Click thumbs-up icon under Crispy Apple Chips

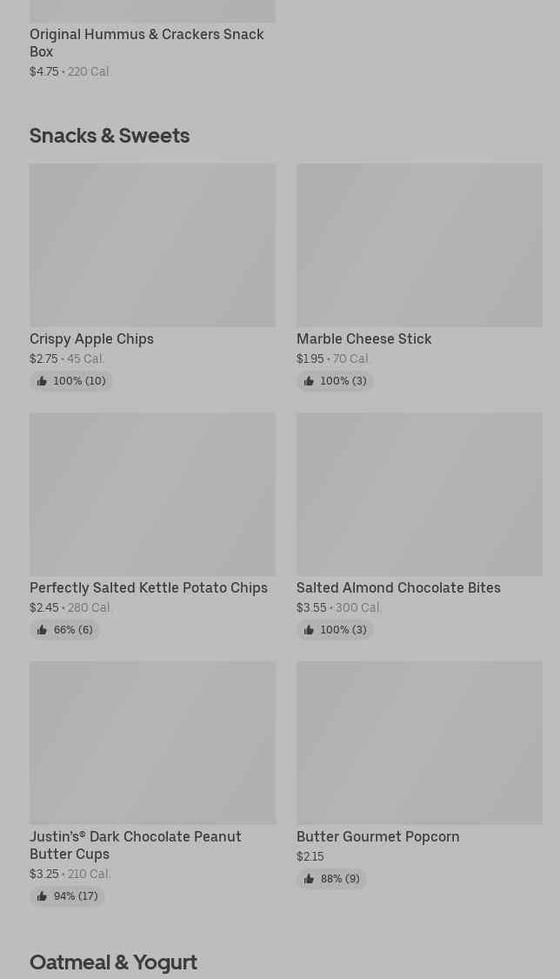pos(42,381)
